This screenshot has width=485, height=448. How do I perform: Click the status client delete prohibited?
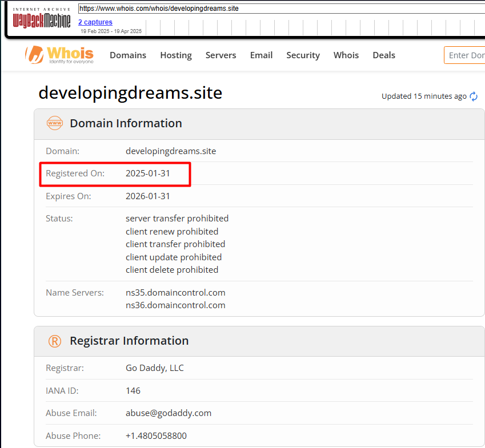(172, 270)
